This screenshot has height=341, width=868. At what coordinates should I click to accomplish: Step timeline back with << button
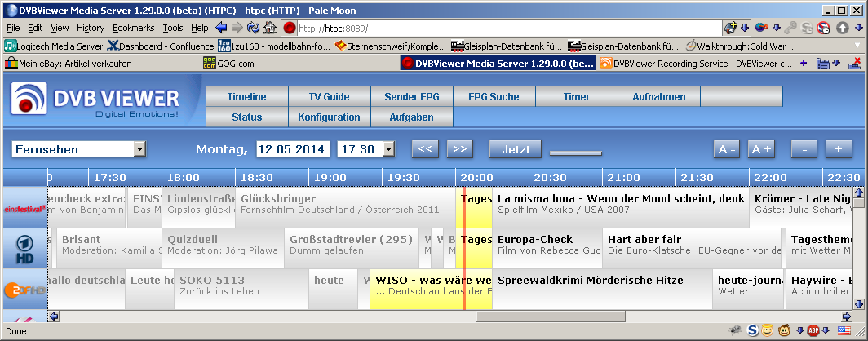click(425, 149)
